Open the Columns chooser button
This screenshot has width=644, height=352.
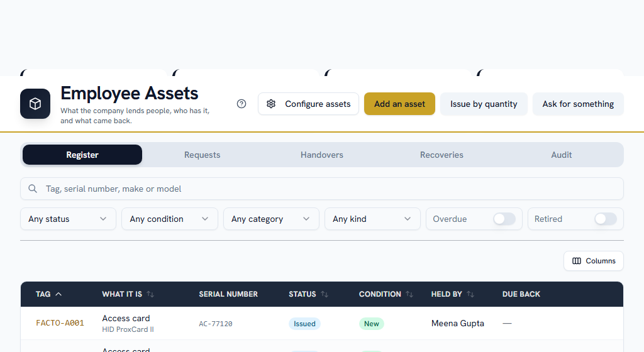594,261
